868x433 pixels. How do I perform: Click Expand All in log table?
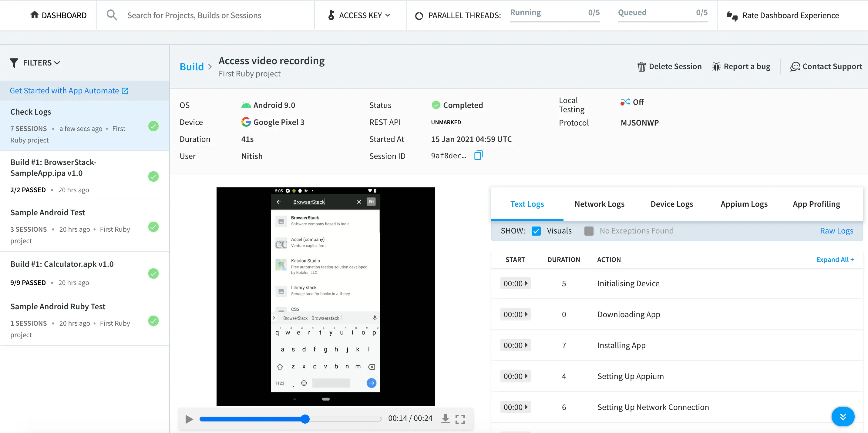click(x=835, y=260)
